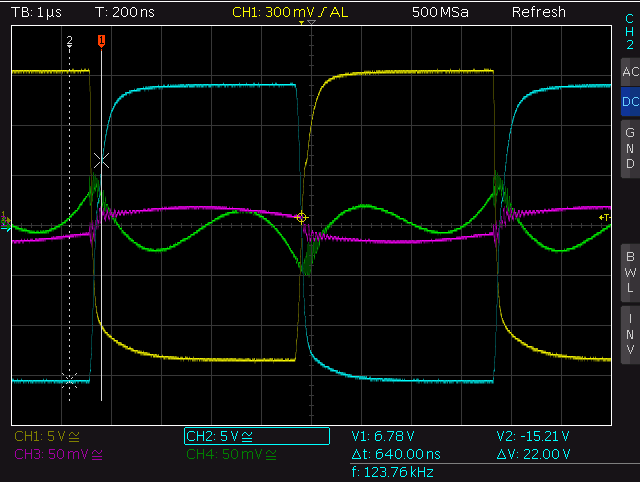This screenshot has width=640, height=482.
Task: Click the trigger point marker on waveform
Action: [301, 218]
